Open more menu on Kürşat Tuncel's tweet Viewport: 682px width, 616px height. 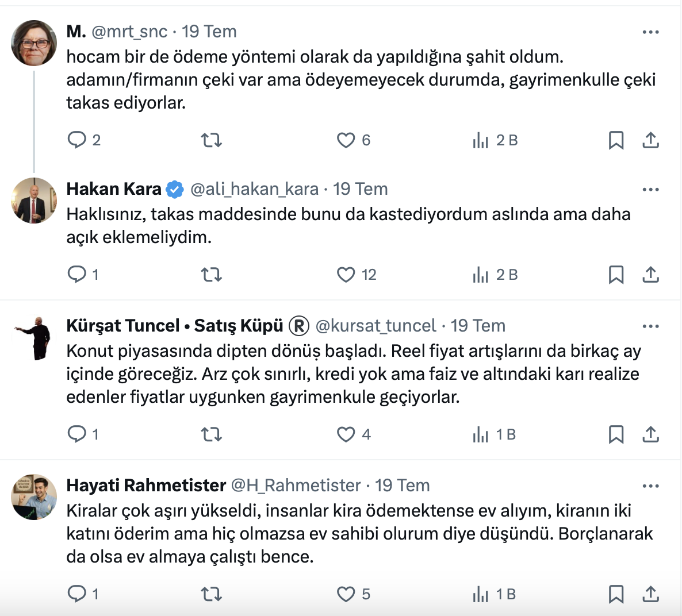pyautogui.click(x=650, y=326)
